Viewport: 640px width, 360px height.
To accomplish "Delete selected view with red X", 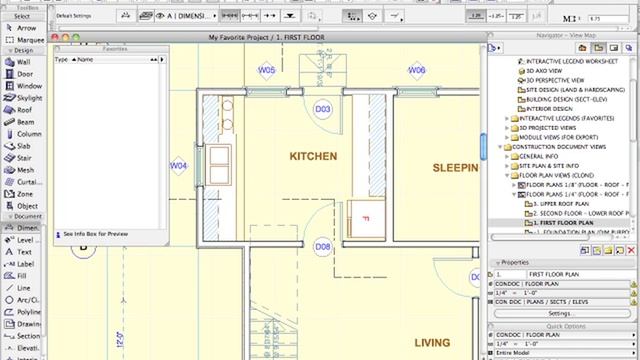I will pos(631,250).
